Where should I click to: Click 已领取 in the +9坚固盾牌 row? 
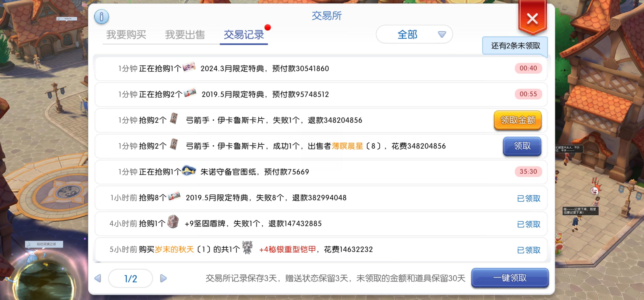529,224
